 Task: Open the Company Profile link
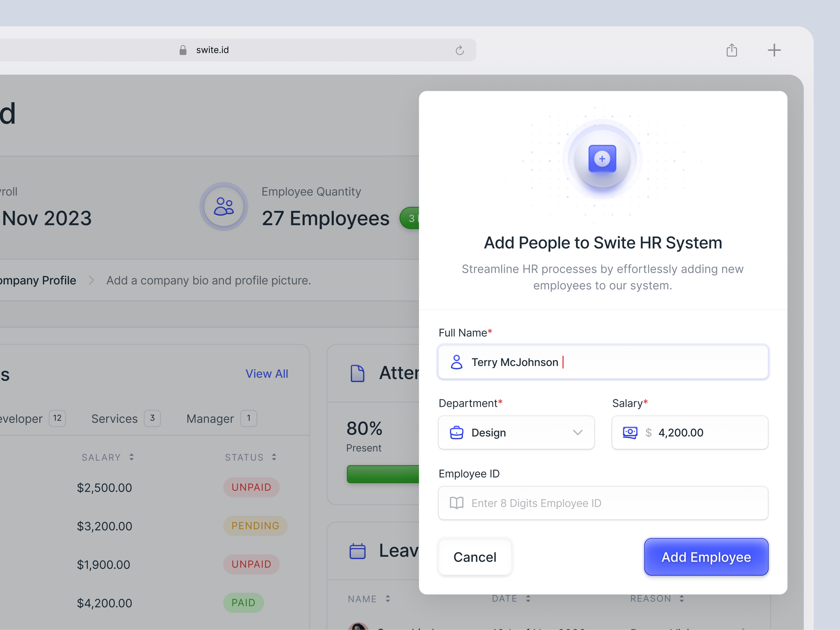coord(38,280)
